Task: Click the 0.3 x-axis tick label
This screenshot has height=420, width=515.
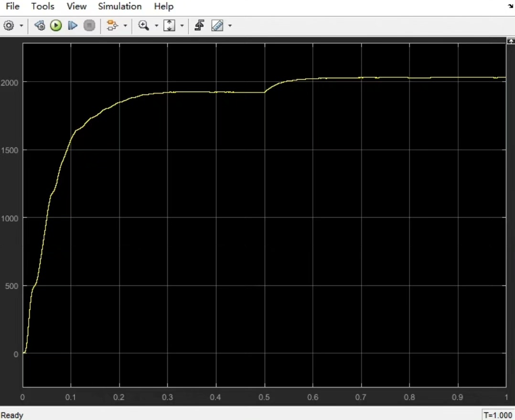Action: (167, 398)
